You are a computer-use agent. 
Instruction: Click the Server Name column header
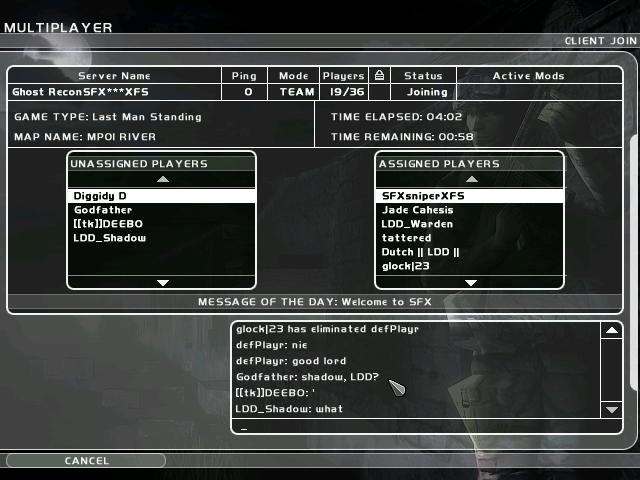point(114,76)
